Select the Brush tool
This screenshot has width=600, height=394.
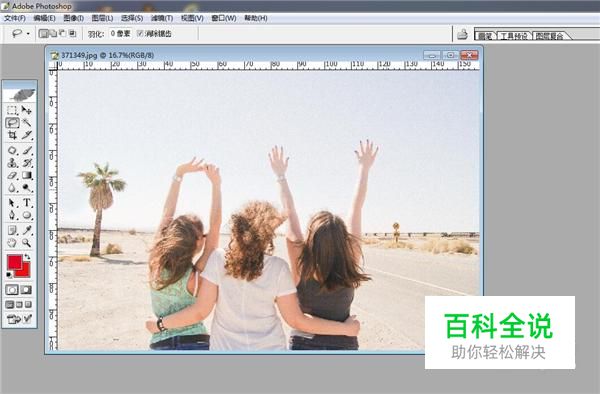pyautogui.click(x=26, y=151)
